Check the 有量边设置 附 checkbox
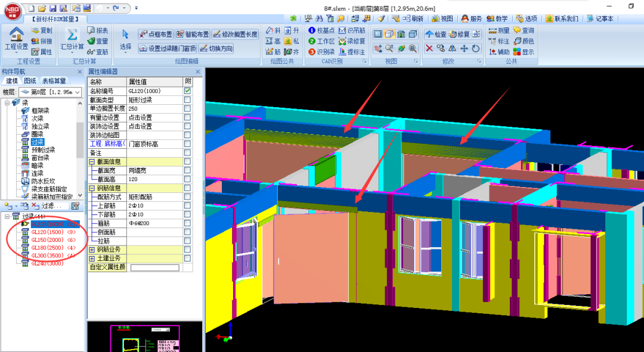The height and width of the screenshot is (352, 644). click(x=187, y=117)
